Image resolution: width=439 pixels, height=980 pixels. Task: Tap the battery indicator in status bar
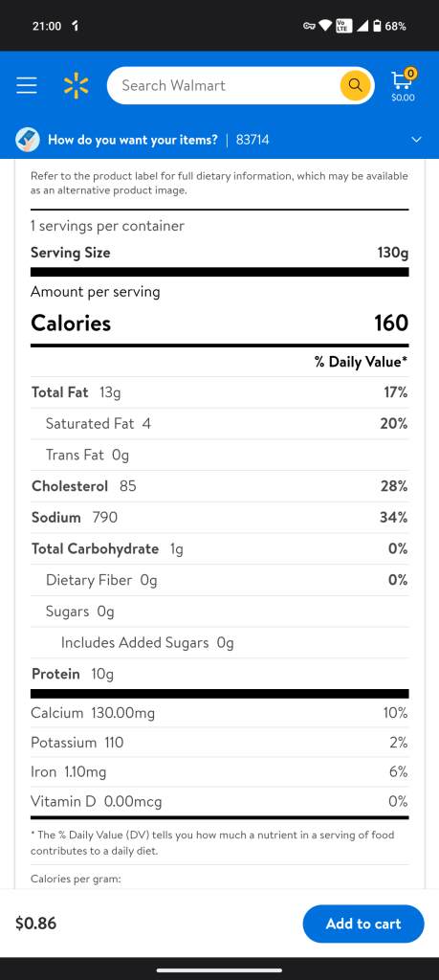tap(377, 26)
